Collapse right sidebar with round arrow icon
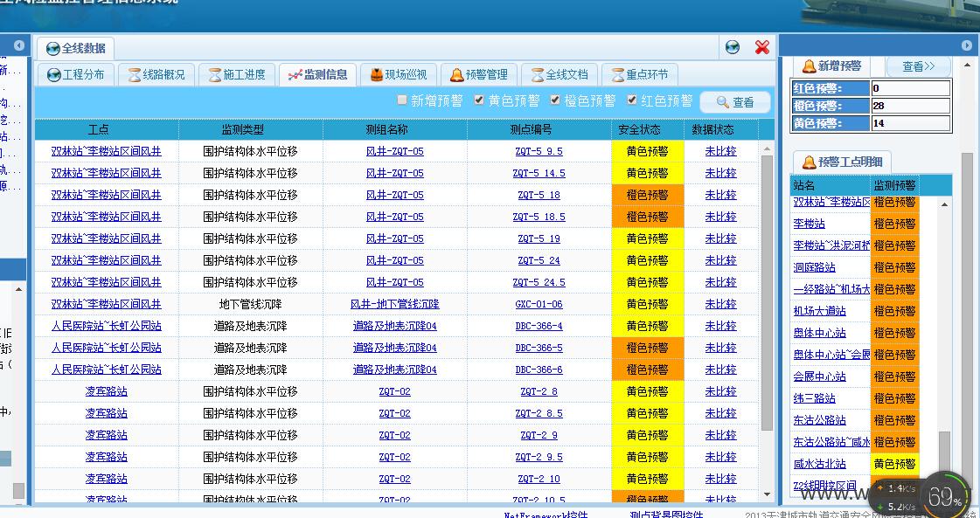The height and width of the screenshot is (518, 980). pos(966,45)
